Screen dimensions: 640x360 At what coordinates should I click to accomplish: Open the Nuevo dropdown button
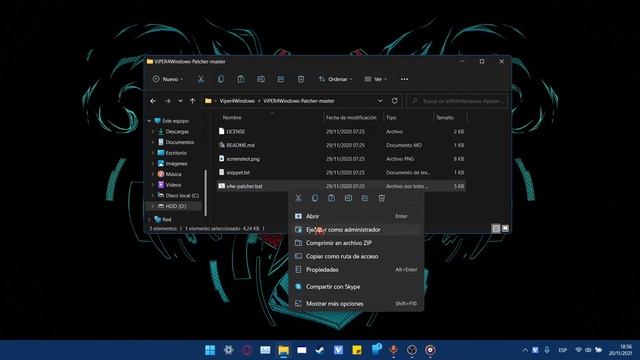[168, 79]
